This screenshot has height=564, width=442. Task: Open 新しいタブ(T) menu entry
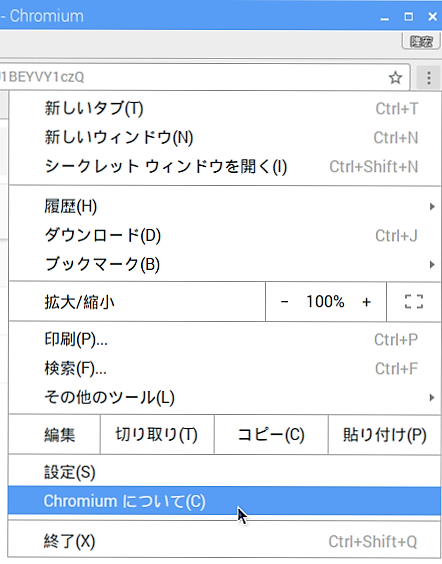click(225, 108)
